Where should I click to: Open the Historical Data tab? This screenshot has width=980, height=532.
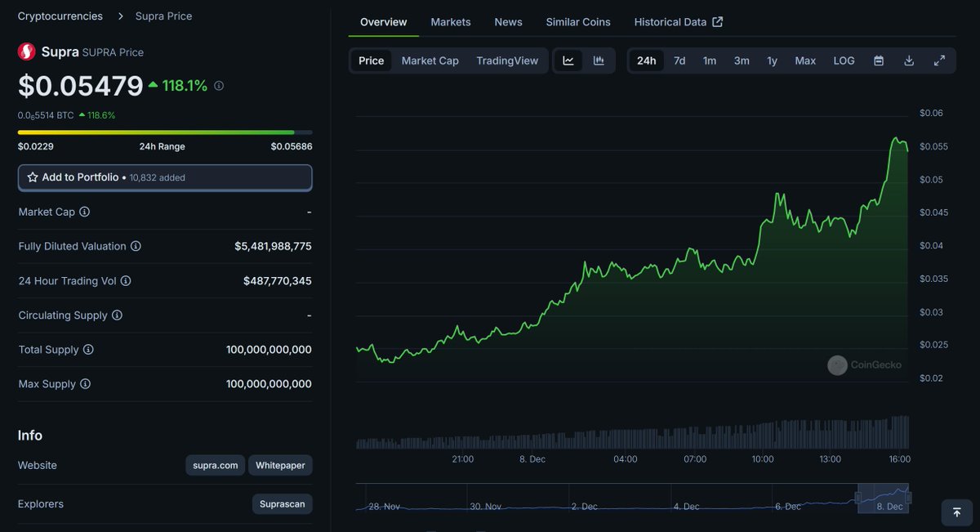tap(679, 22)
